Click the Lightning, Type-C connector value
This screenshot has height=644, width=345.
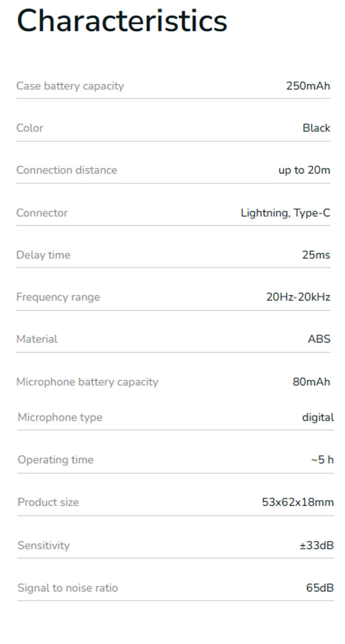click(285, 213)
